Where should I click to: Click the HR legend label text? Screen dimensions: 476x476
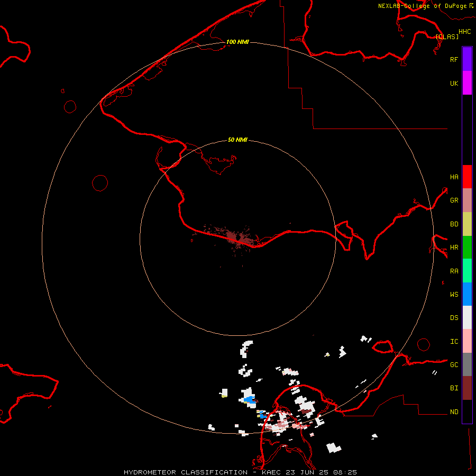click(454, 248)
